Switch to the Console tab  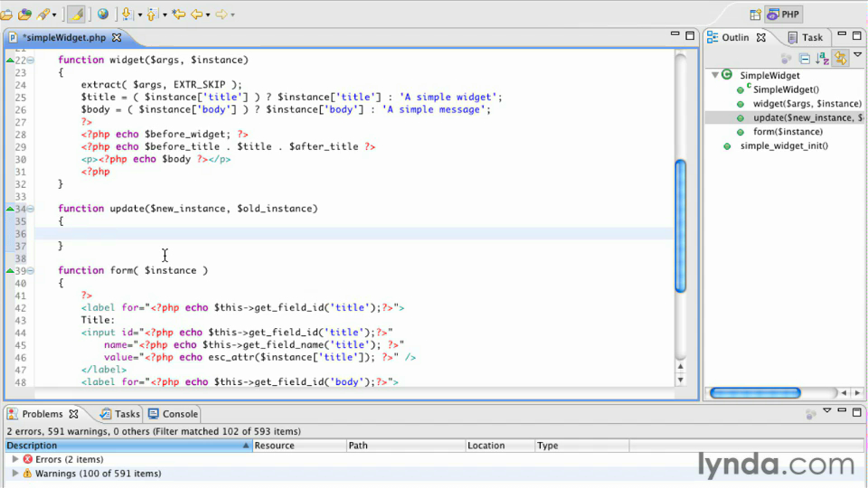click(174, 414)
